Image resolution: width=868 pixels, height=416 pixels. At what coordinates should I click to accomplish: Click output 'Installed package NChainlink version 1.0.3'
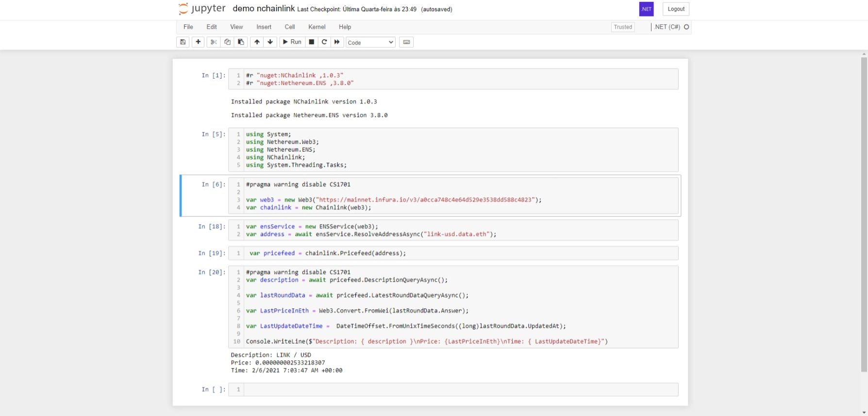[304, 102]
